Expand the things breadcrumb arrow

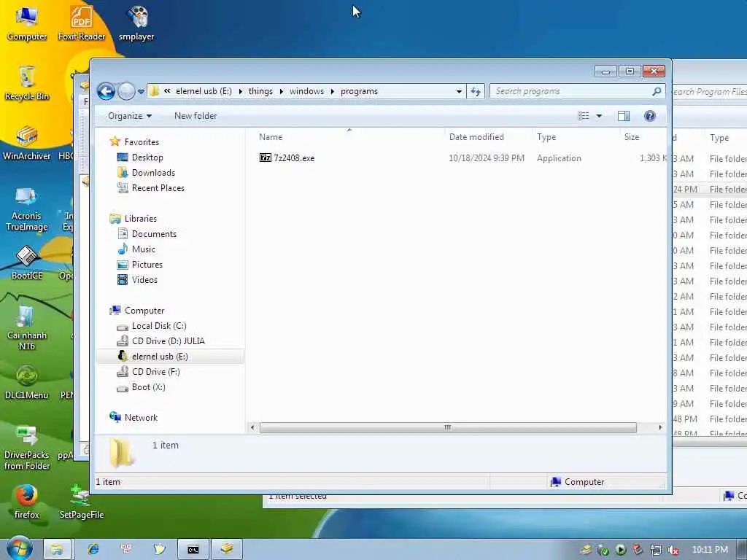pos(282,91)
